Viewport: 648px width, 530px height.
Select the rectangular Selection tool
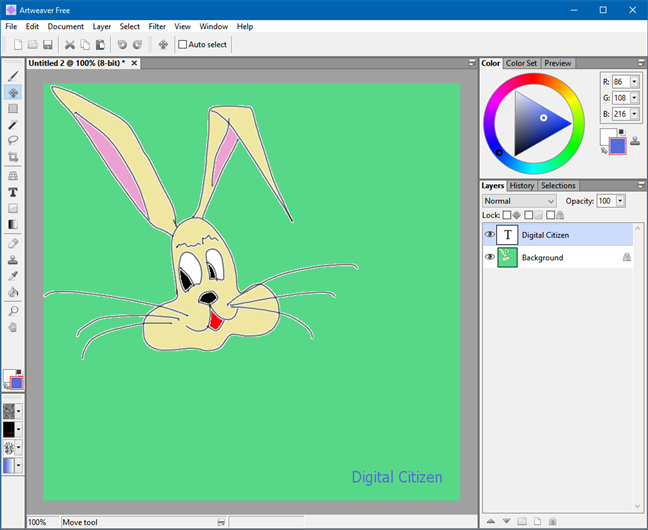coord(13,108)
